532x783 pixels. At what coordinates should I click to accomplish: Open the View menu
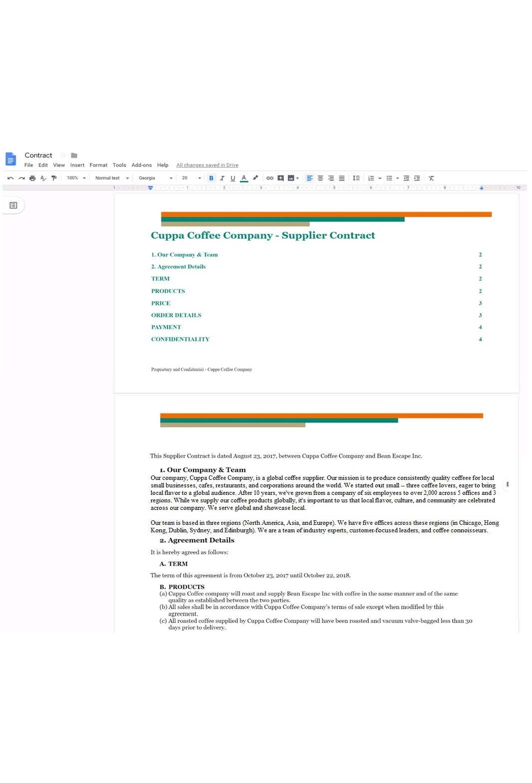[59, 165]
